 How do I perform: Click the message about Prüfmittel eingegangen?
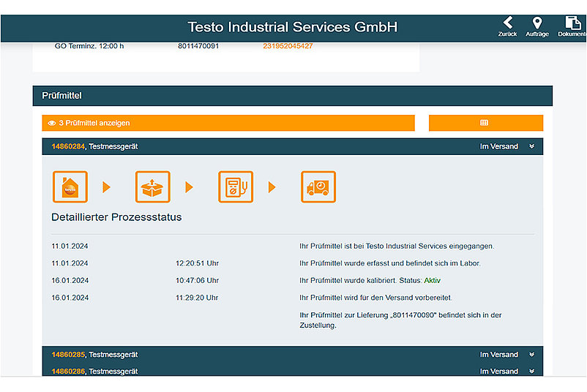click(397, 246)
